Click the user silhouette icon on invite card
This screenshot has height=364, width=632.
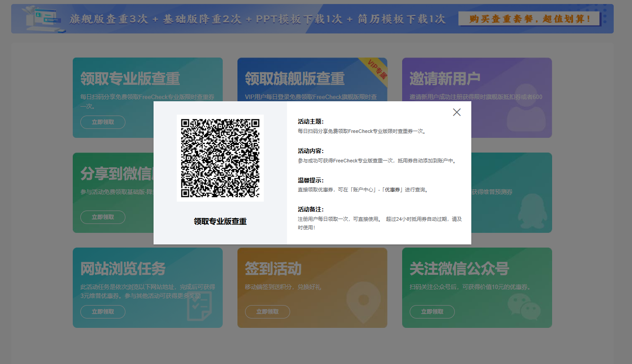(x=526, y=107)
